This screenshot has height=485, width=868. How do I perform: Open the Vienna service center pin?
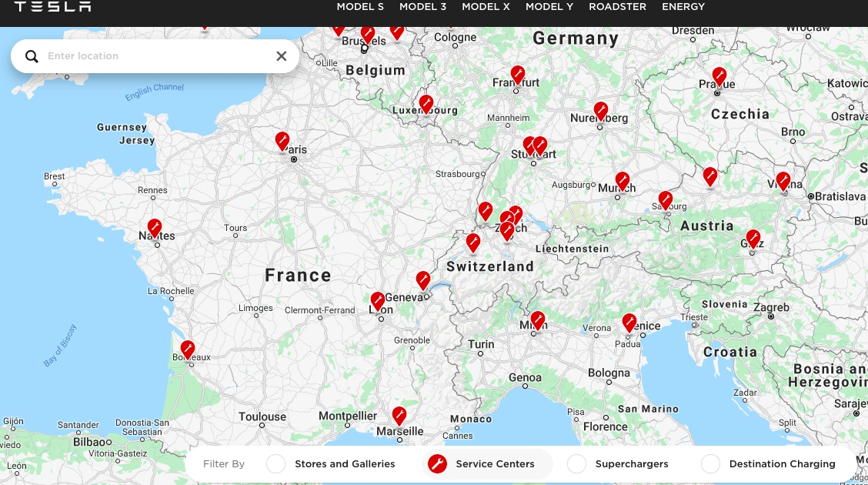783,181
